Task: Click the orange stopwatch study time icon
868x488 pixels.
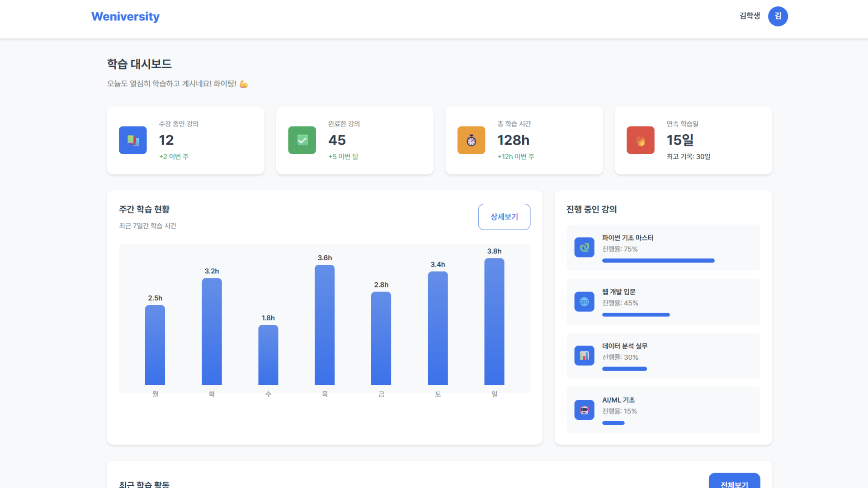Action: (x=471, y=140)
